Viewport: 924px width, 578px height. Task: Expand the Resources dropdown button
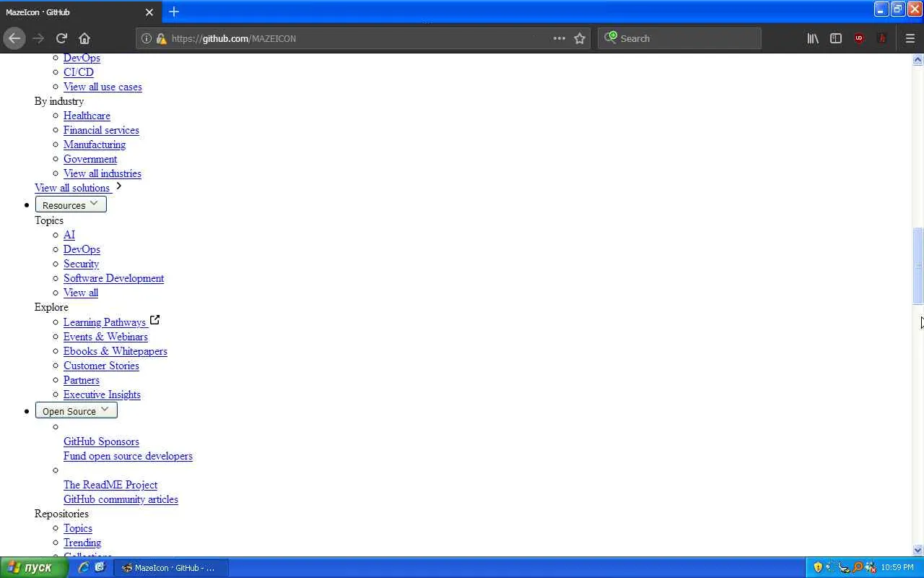71,204
